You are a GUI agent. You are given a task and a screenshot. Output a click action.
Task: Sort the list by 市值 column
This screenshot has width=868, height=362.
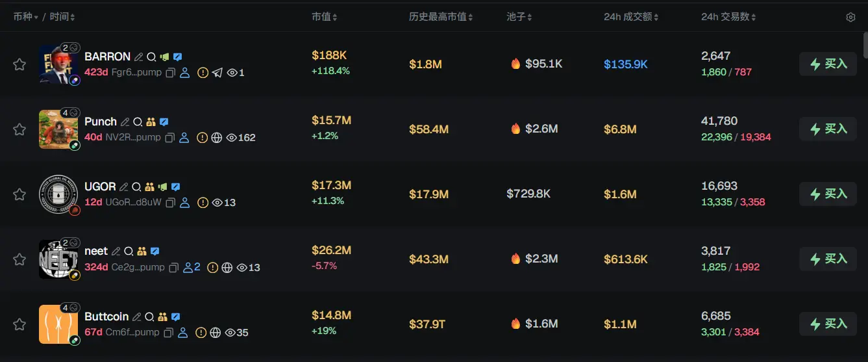pyautogui.click(x=324, y=17)
